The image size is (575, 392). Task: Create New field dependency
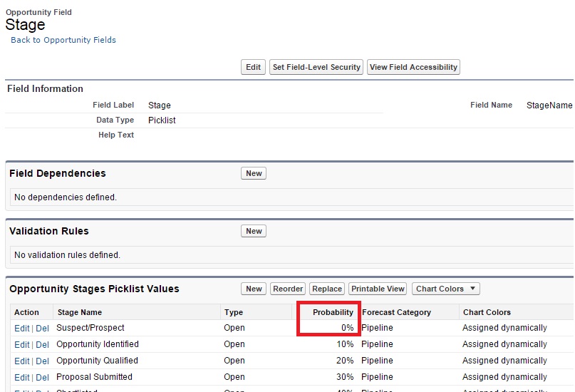pos(254,173)
